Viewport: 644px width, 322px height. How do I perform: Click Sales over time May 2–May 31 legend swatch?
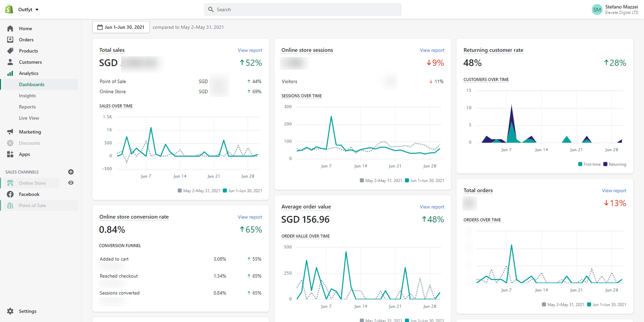click(179, 191)
